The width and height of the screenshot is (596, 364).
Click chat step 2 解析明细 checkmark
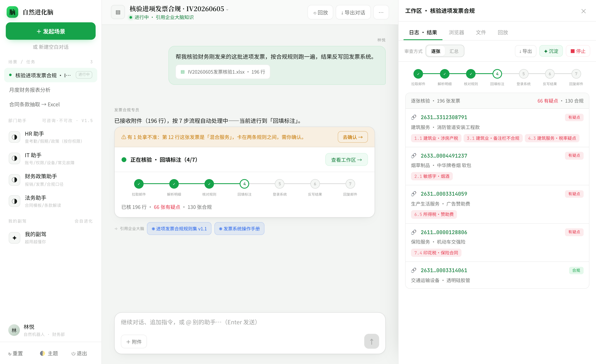[x=174, y=184]
